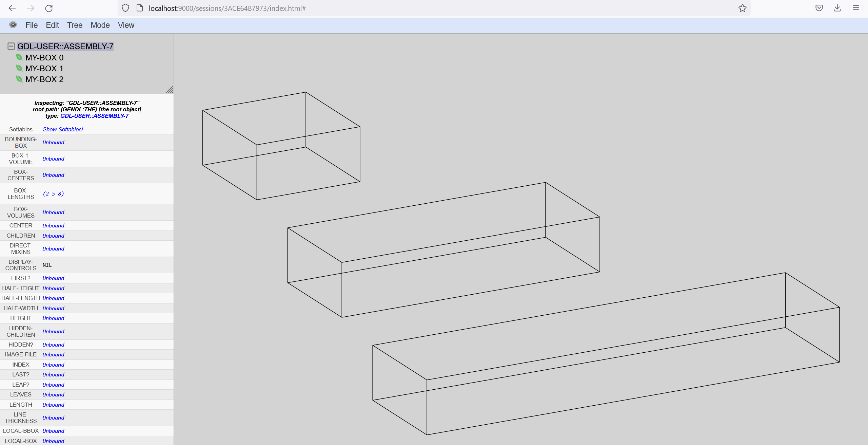
Task: Reload the page with the browser refresh icon
Action: 49,8
